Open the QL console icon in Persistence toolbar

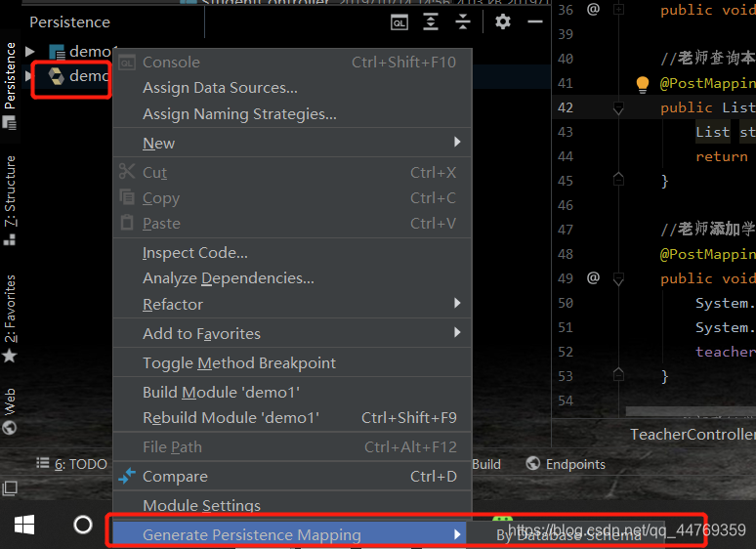(399, 22)
